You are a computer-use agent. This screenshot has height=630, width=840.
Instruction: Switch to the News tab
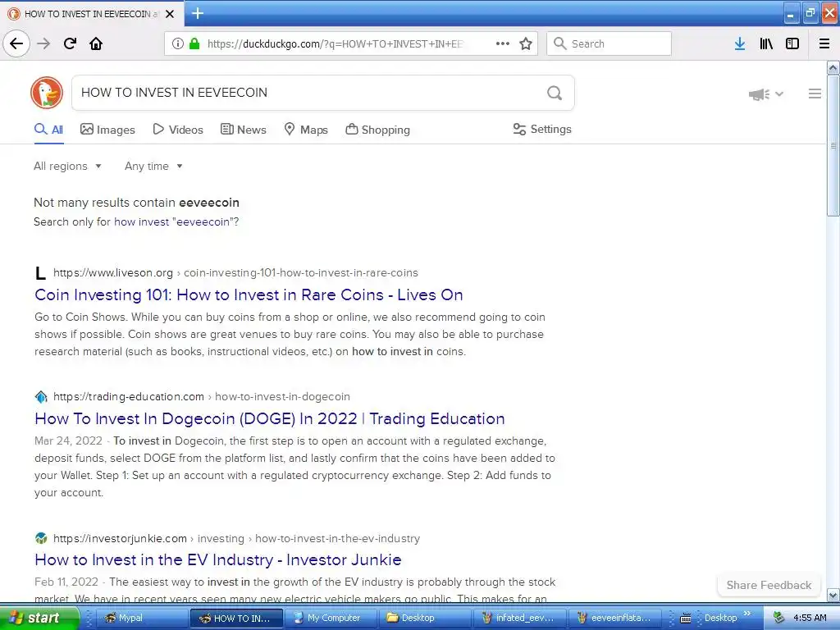[243, 130]
